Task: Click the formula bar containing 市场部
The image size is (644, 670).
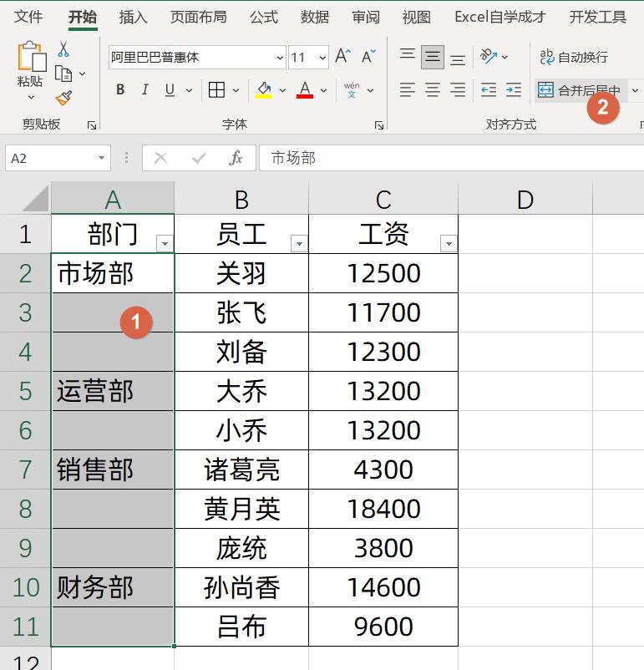Action: point(452,158)
